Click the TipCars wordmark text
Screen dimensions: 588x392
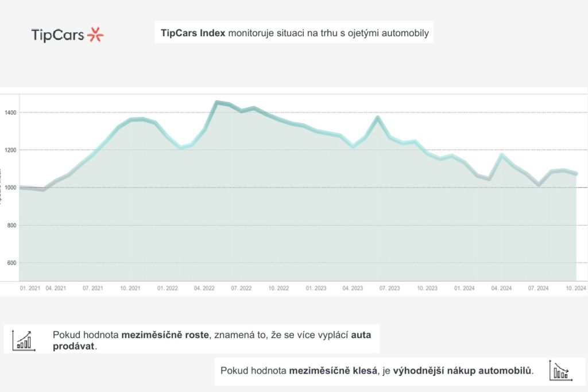pos(57,35)
